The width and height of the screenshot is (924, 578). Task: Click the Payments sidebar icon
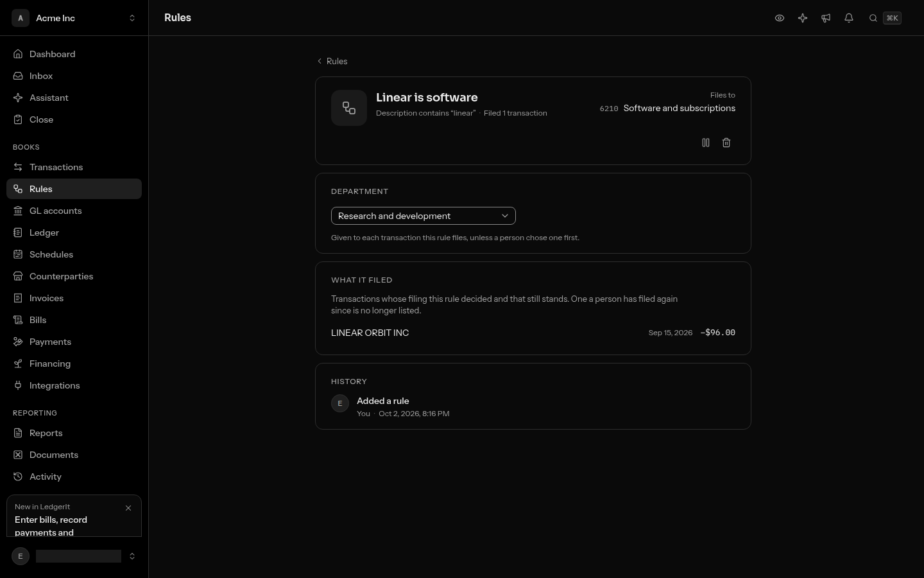point(18,342)
